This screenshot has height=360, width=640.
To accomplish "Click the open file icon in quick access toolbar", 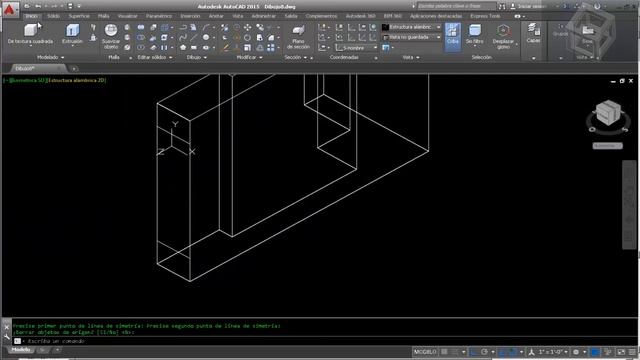I will click(x=27, y=6).
